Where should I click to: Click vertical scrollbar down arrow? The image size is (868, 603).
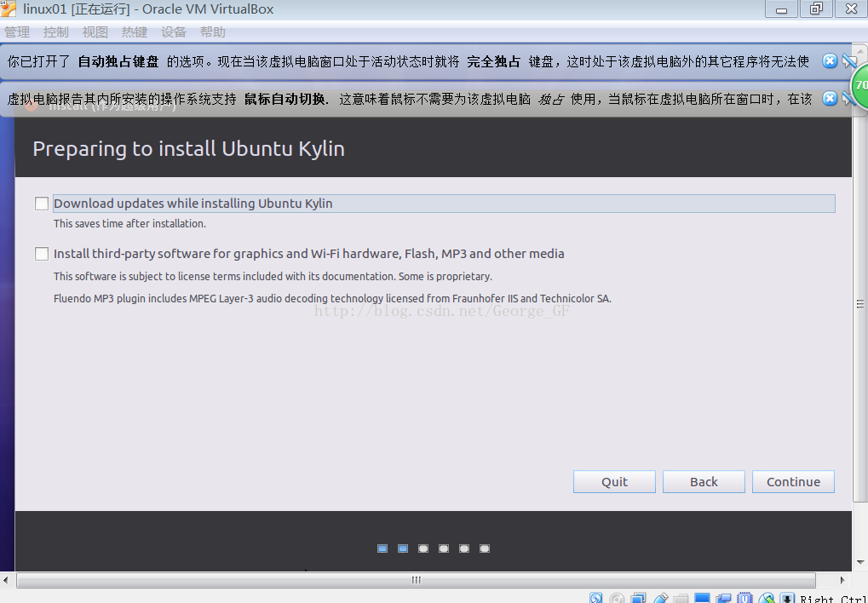tap(860, 562)
